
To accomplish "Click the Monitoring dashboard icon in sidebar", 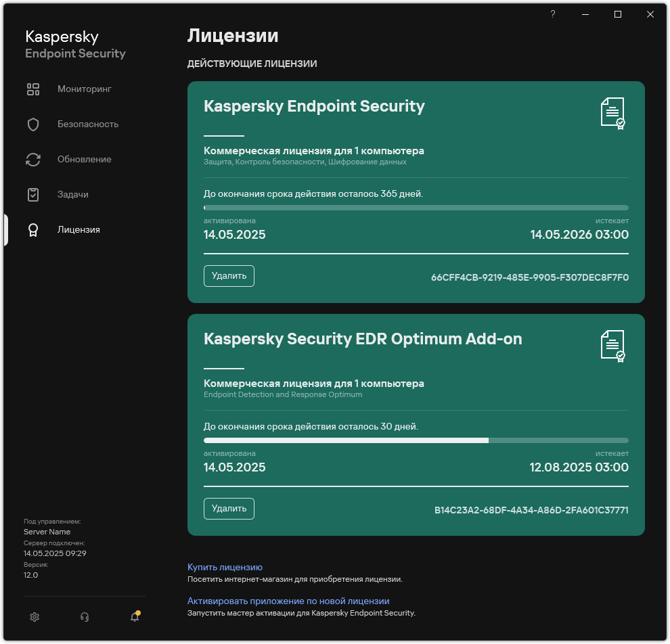I will point(33,89).
